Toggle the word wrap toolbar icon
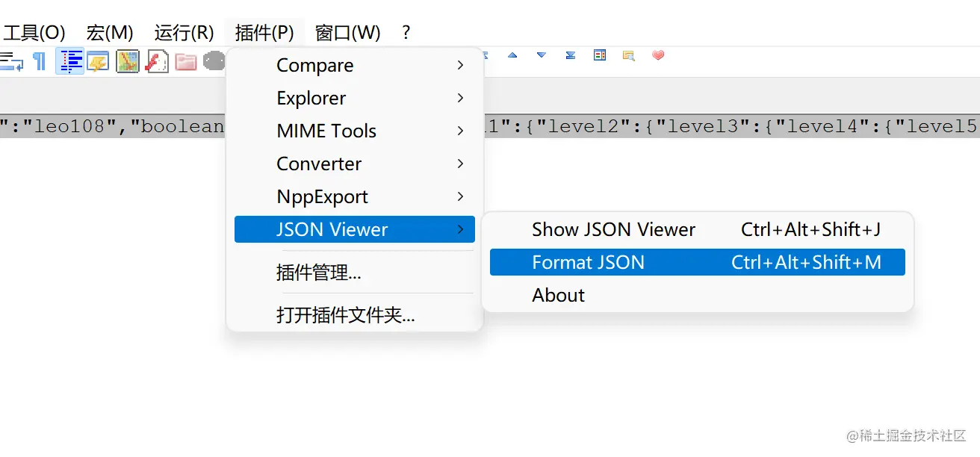The image size is (980, 457). 11,61
